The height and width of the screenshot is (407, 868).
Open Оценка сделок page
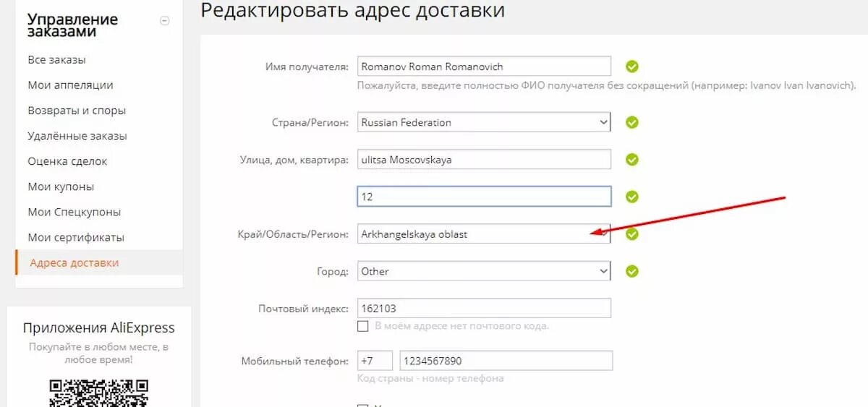[67, 161]
